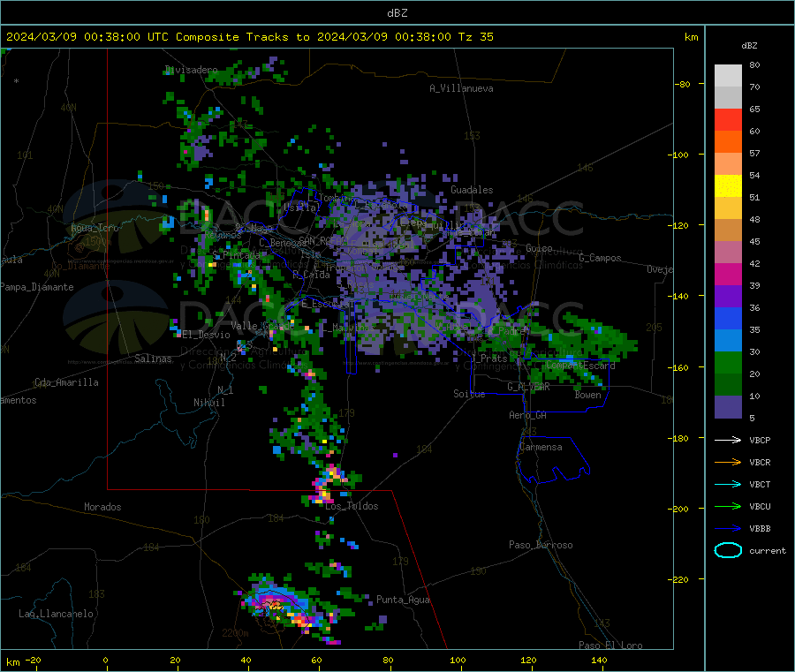Click the '100' km x-axis tick label

458,660
